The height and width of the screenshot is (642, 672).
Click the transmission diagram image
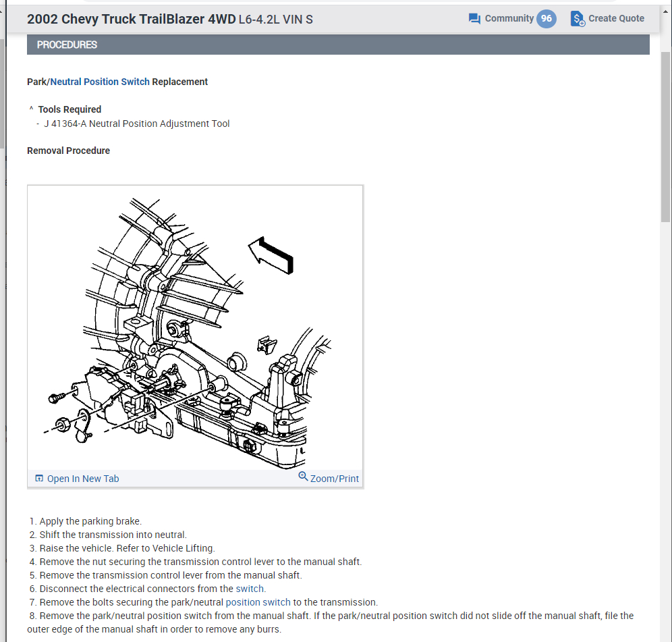(x=196, y=328)
